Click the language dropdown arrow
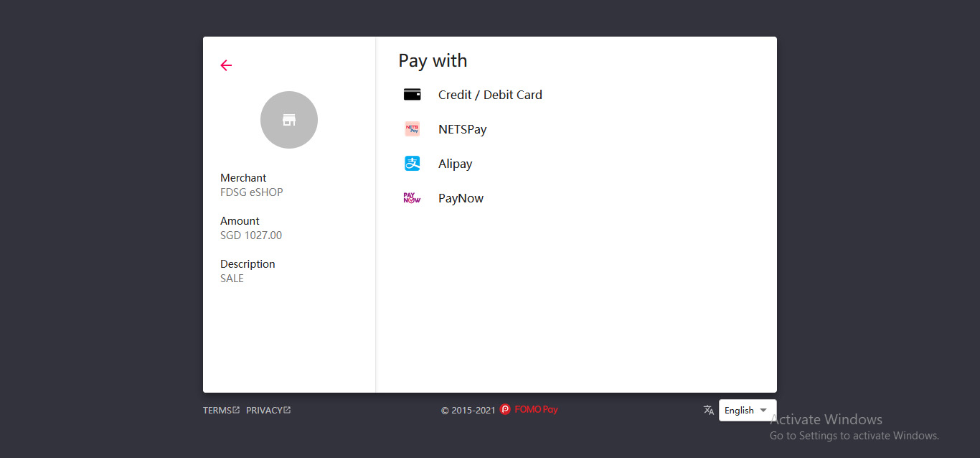Screen dimensions: 980x458 [x=763, y=411]
